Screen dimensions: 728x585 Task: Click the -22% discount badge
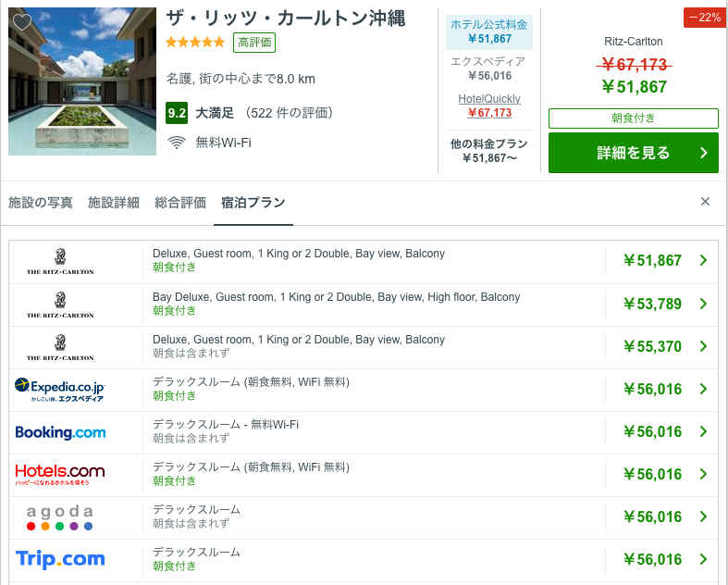pos(705,18)
